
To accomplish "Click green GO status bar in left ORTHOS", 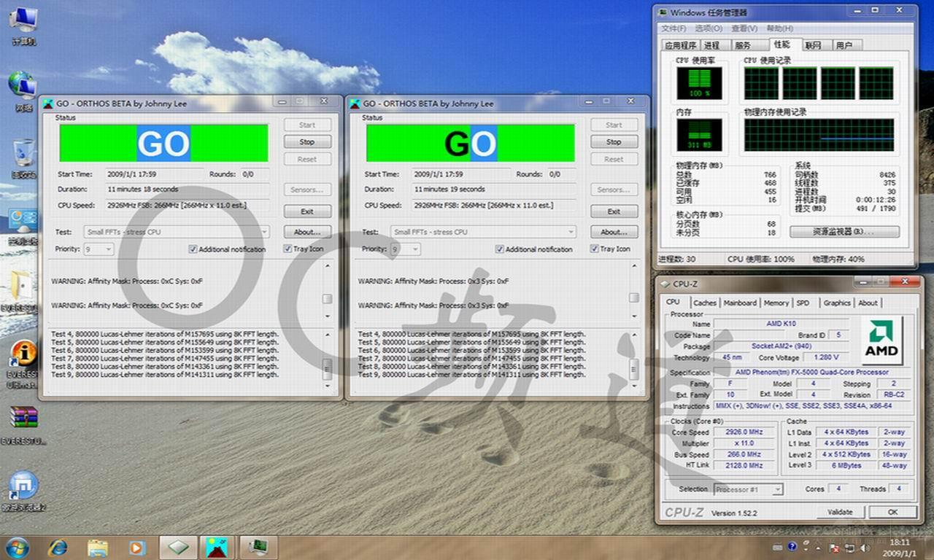I will tap(163, 143).
